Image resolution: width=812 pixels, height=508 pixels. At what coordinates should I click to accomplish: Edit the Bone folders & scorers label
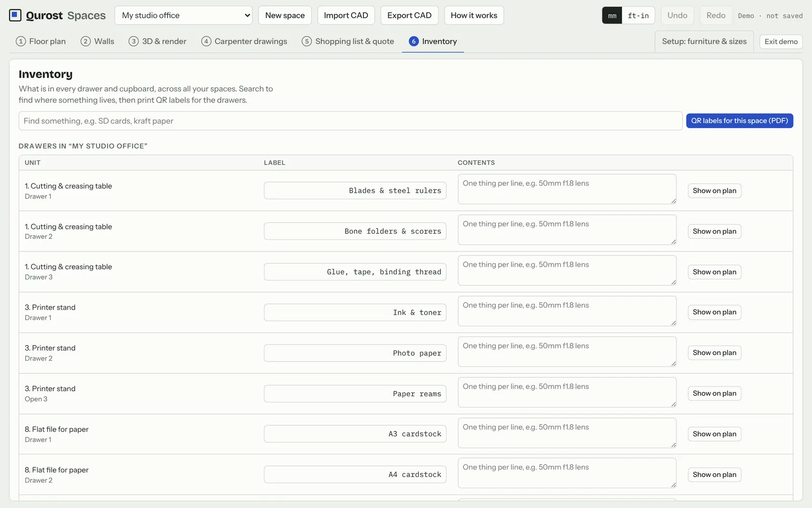coord(355,231)
